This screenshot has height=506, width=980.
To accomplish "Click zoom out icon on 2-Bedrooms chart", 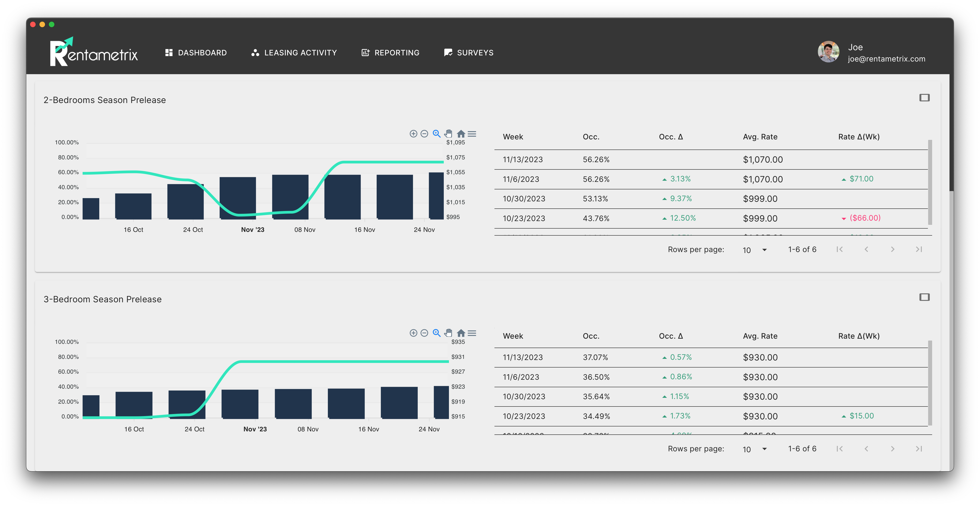I will (424, 134).
